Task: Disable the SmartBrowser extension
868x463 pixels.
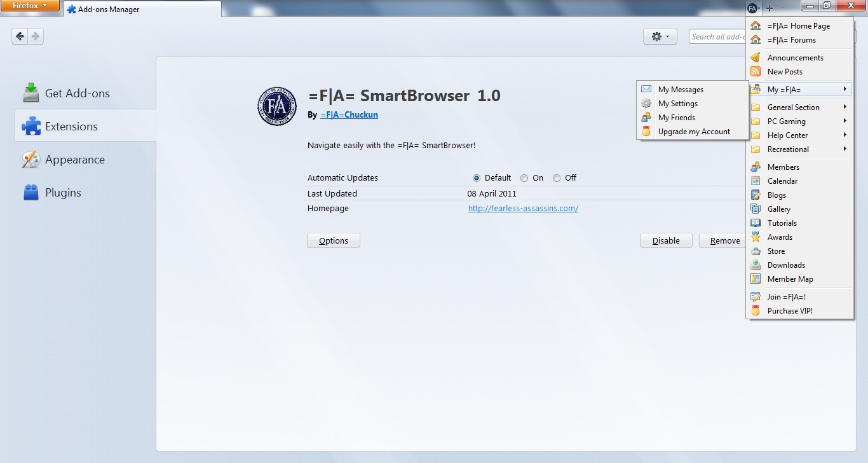Action: (x=666, y=240)
